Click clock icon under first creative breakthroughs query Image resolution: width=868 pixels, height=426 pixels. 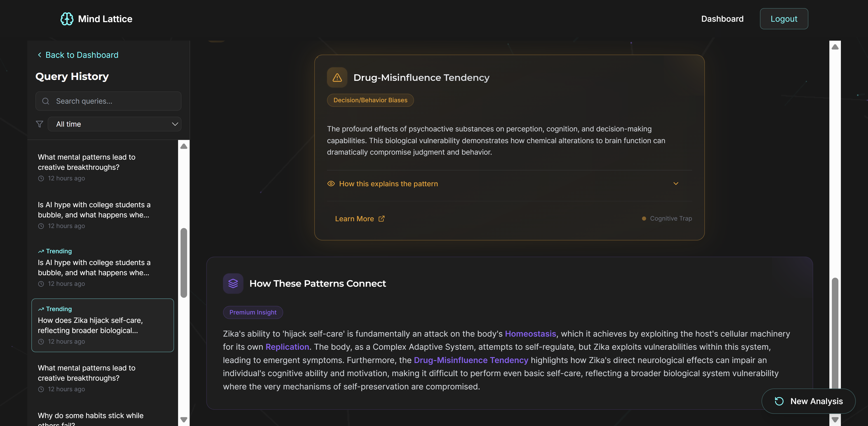(41, 178)
